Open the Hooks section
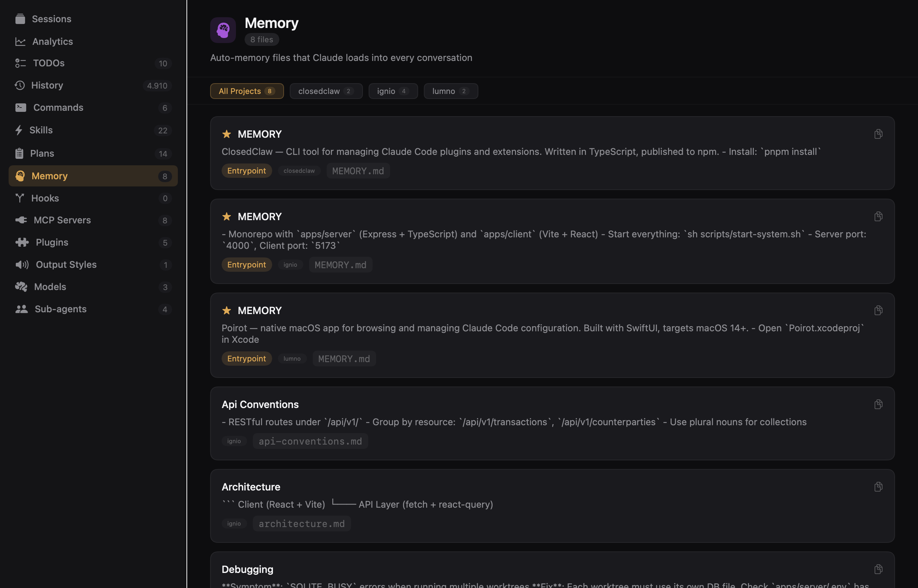The height and width of the screenshot is (588, 918). [x=45, y=198]
